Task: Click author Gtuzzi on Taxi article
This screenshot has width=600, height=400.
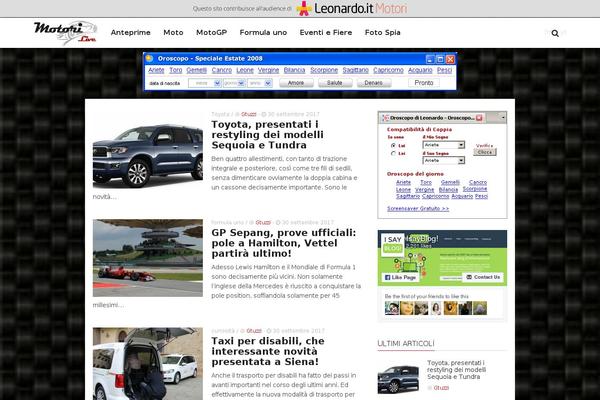Action: pos(254,331)
